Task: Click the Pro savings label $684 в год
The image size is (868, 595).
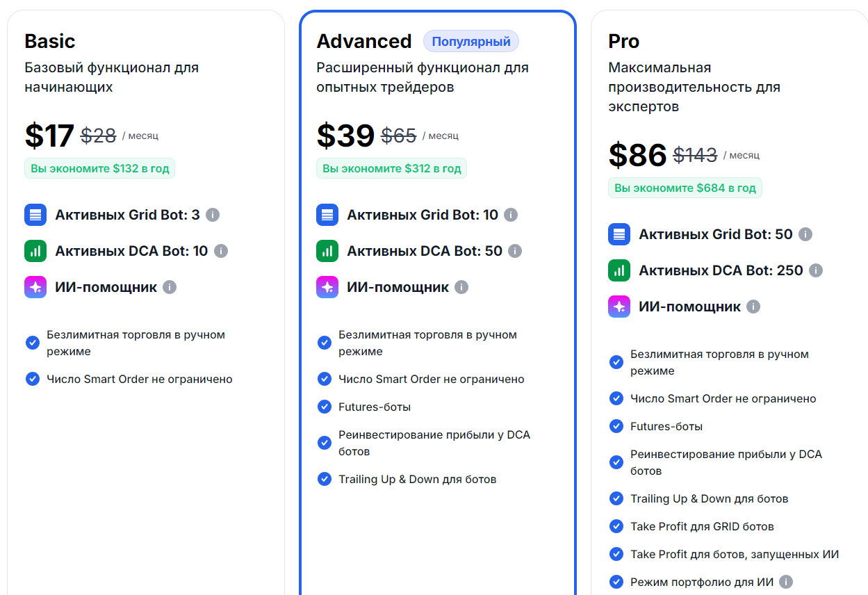Action: [x=685, y=188]
